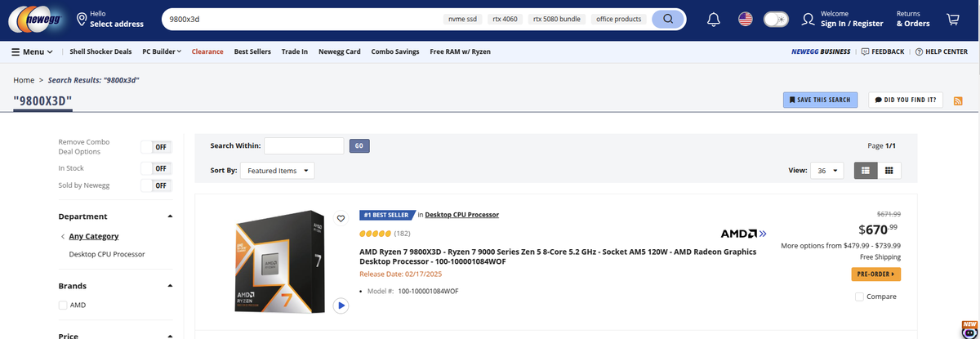The width and height of the screenshot is (980, 339).
Task: Play the product video button
Action: [341, 306]
